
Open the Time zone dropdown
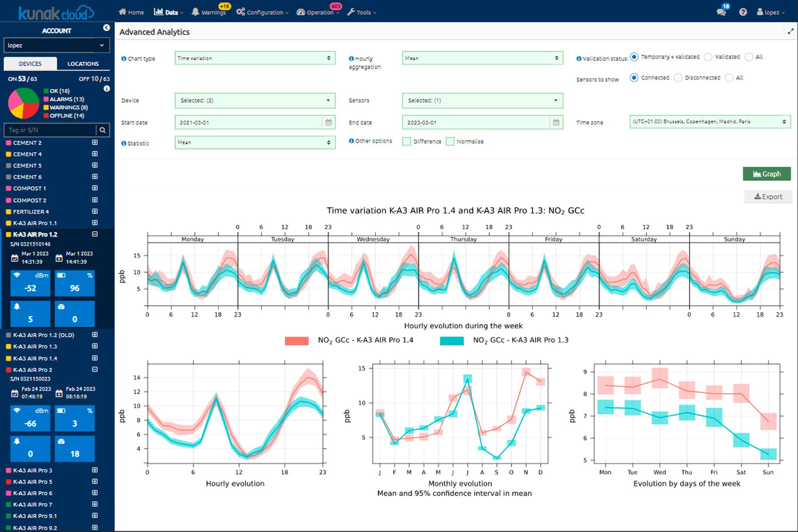click(x=710, y=121)
